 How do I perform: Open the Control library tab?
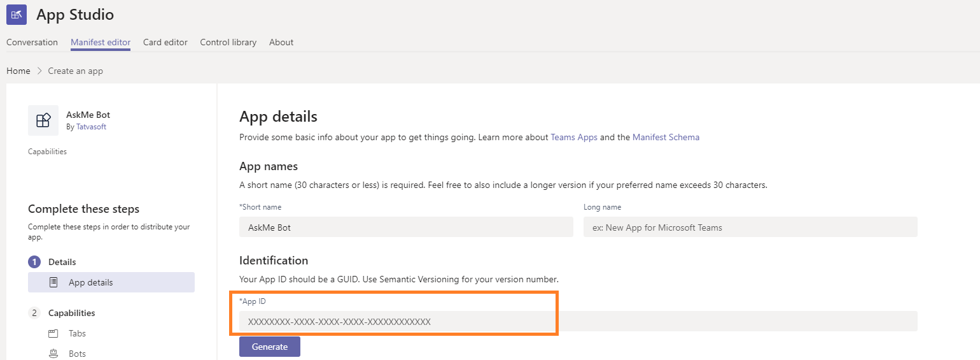[228, 42]
